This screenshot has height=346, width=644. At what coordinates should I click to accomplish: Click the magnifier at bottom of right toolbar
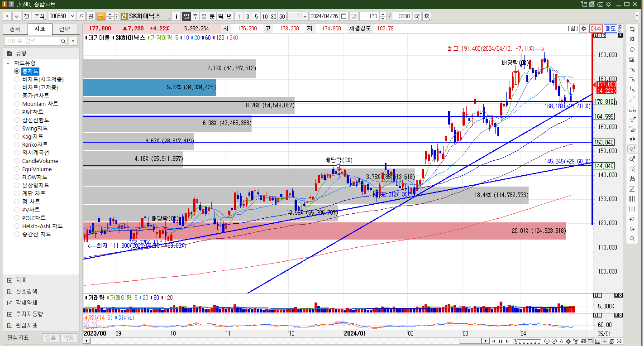(632, 239)
